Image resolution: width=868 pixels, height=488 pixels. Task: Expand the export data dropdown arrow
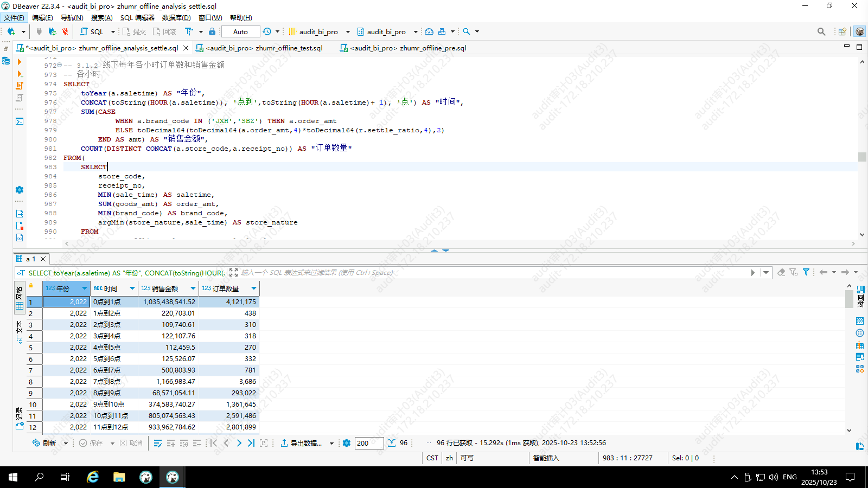coord(331,444)
